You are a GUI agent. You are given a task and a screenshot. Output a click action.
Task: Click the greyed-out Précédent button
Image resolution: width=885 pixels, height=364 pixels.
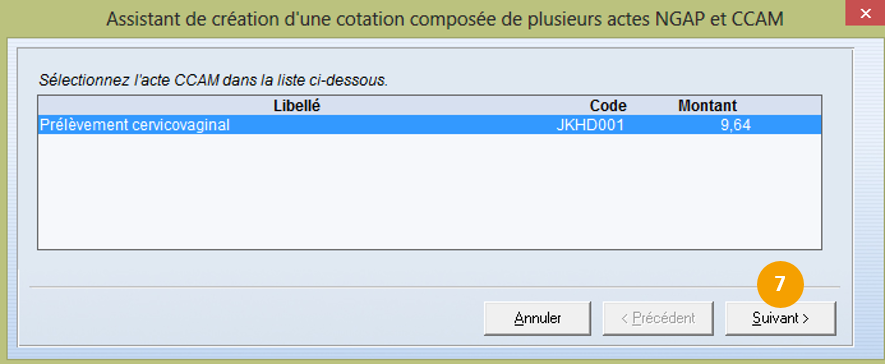click(658, 318)
